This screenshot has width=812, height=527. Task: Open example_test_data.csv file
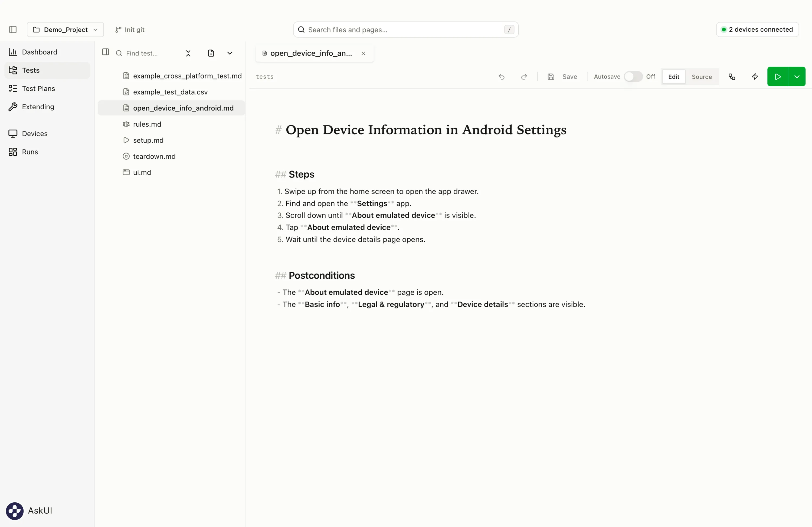[x=171, y=92]
